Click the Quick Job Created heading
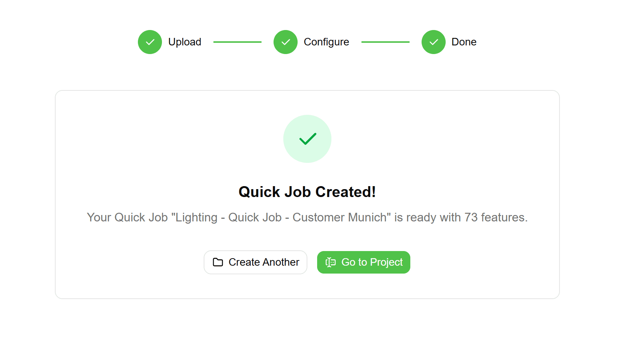Viewport: 626px width, 364px height. [x=307, y=192]
